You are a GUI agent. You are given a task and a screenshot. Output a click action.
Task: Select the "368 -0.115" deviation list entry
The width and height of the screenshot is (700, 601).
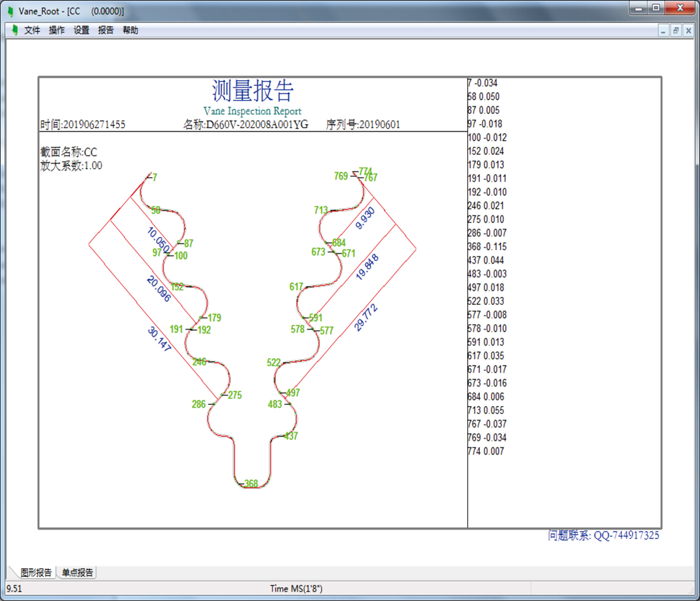tap(486, 247)
